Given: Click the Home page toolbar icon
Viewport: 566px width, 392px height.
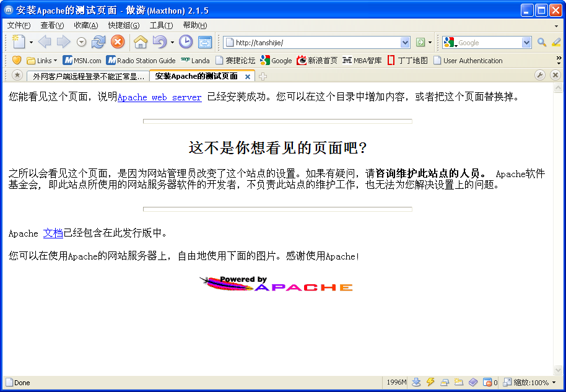Looking at the screenshot, I should (x=141, y=42).
